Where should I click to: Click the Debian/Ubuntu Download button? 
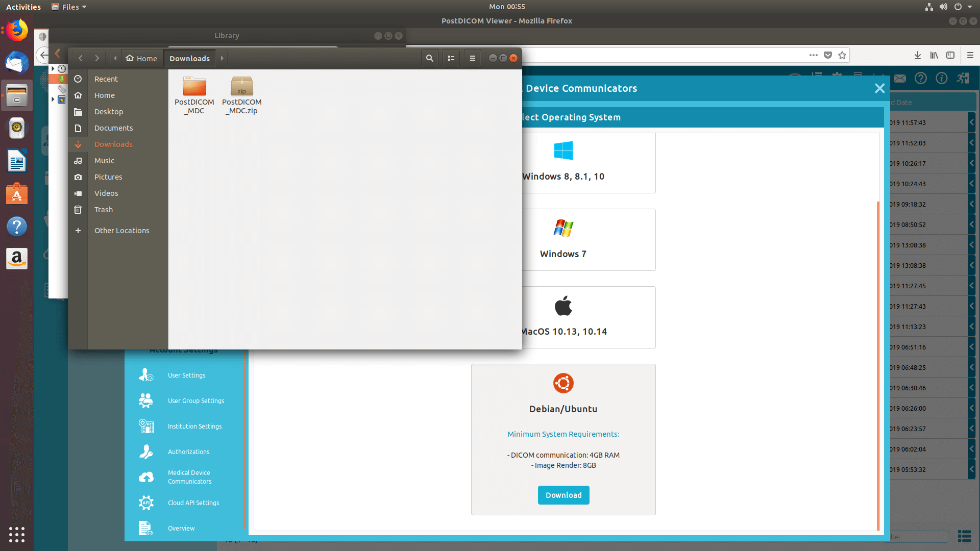click(563, 495)
